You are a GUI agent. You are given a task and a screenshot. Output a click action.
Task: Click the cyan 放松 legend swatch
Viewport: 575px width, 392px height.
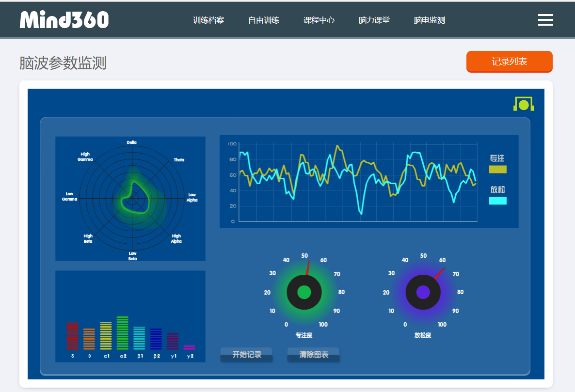pos(497,201)
